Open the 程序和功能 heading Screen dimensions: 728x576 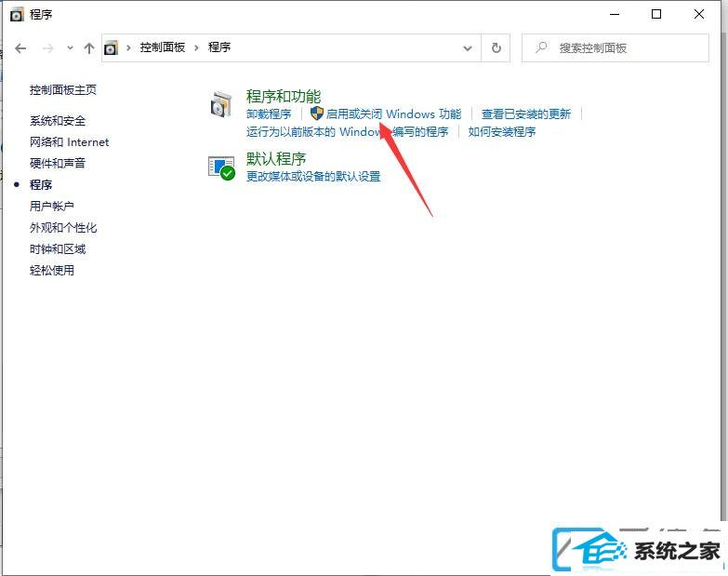click(x=284, y=97)
